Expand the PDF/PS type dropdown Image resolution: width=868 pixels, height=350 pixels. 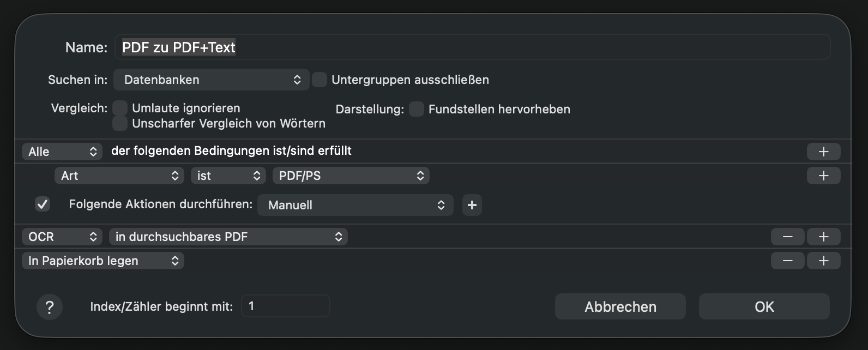pos(351,176)
